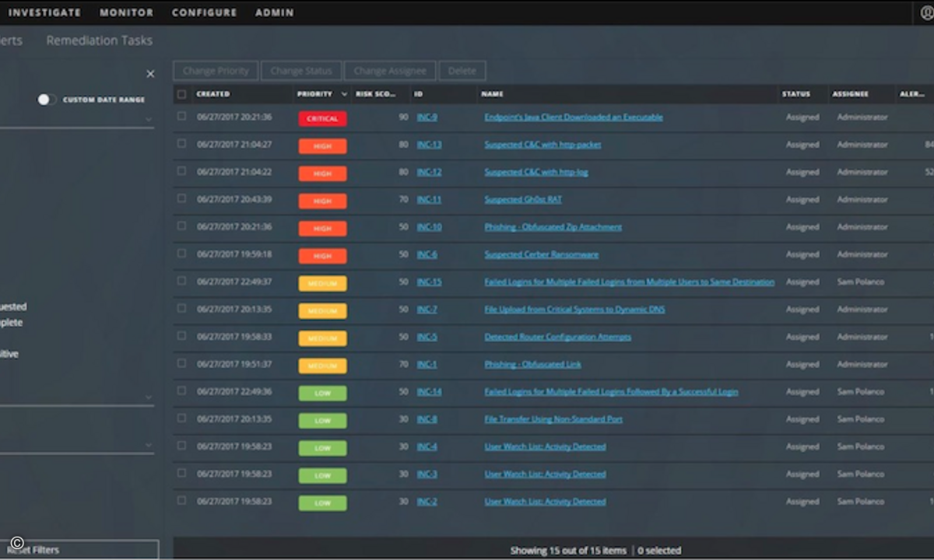This screenshot has width=934, height=560.
Task: Click the MEDIUM priority badge on INC-15
Action: (322, 283)
